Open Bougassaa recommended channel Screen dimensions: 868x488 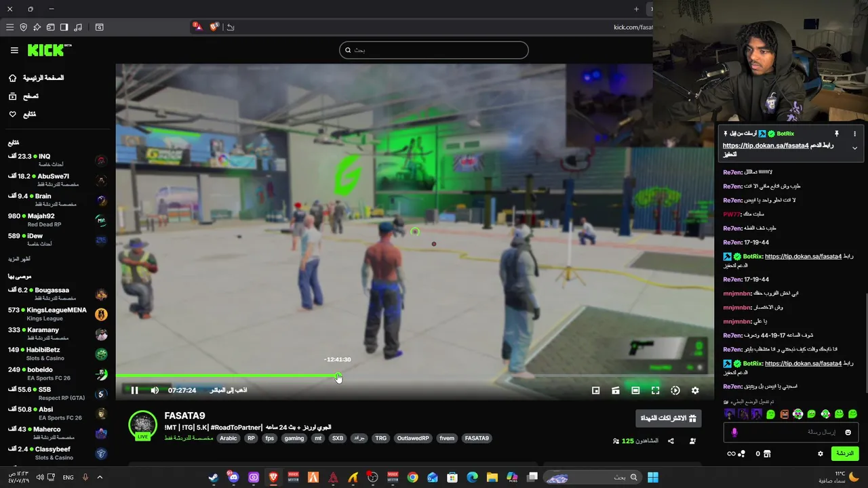click(x=57, y=294)
